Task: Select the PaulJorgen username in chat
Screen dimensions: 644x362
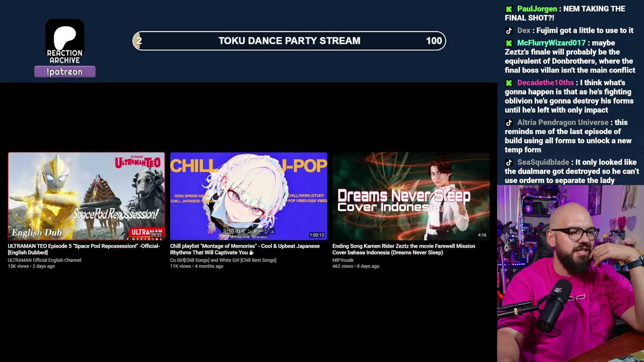Action: (537, 9)
